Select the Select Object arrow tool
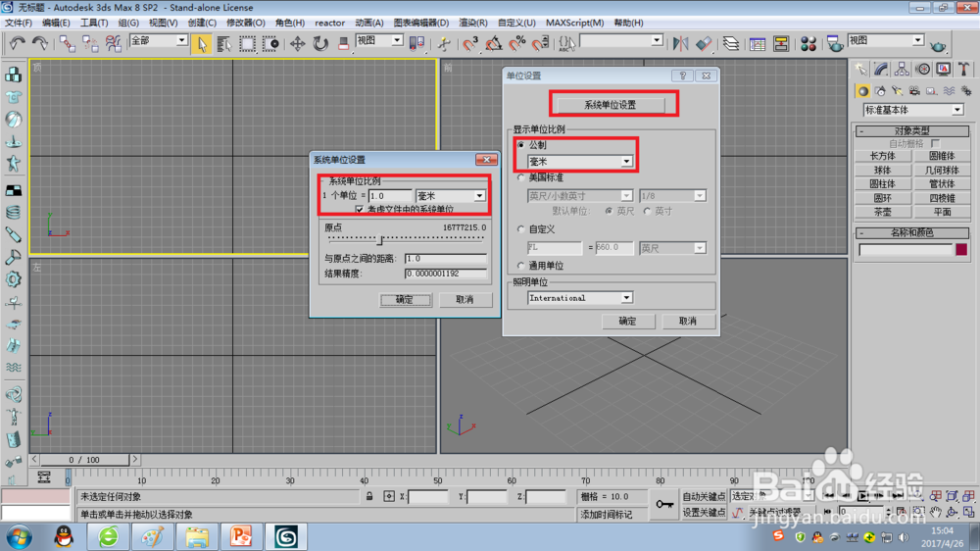 click(x=202, y=44)
